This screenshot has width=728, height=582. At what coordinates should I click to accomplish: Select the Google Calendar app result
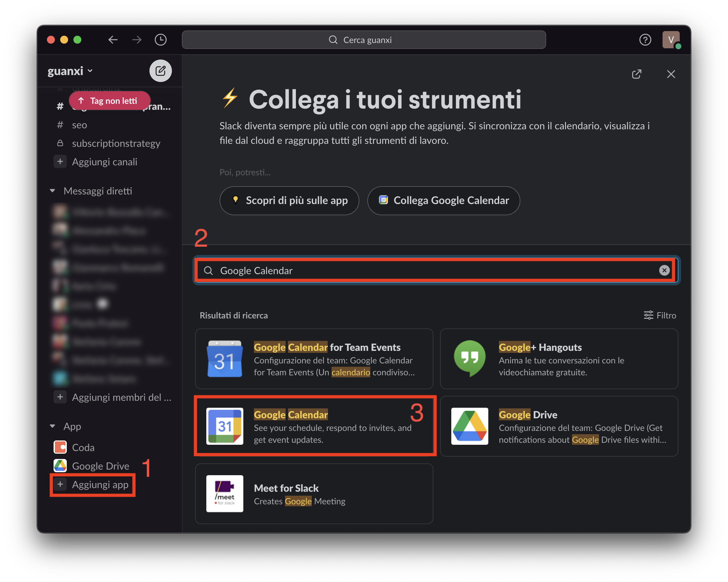tap(315, 426)
